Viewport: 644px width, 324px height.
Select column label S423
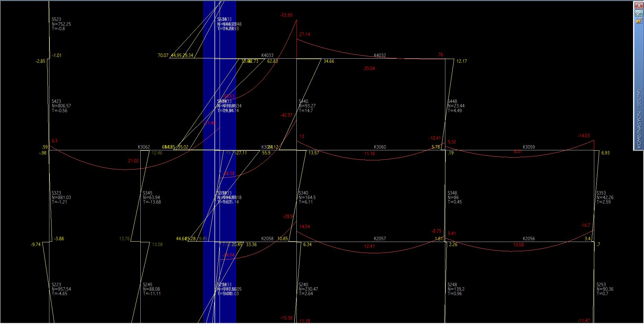[56, 101]
